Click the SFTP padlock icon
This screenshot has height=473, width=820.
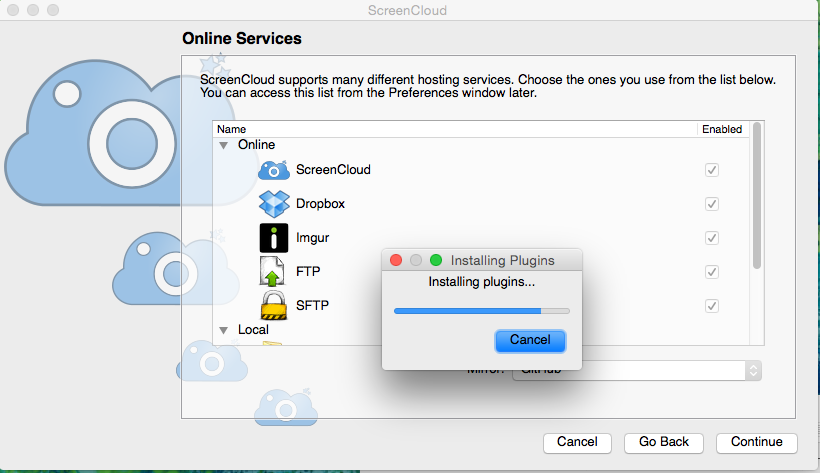274,305
